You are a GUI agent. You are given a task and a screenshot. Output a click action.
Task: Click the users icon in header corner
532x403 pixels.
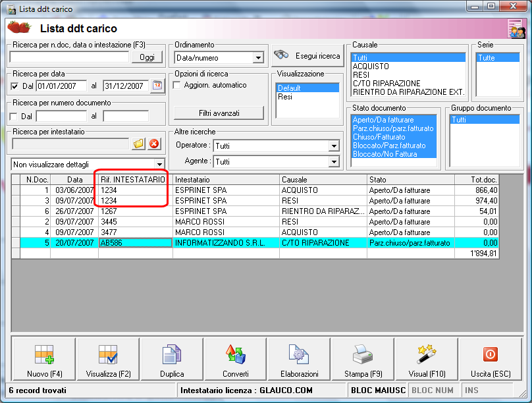tap(516, 29)
